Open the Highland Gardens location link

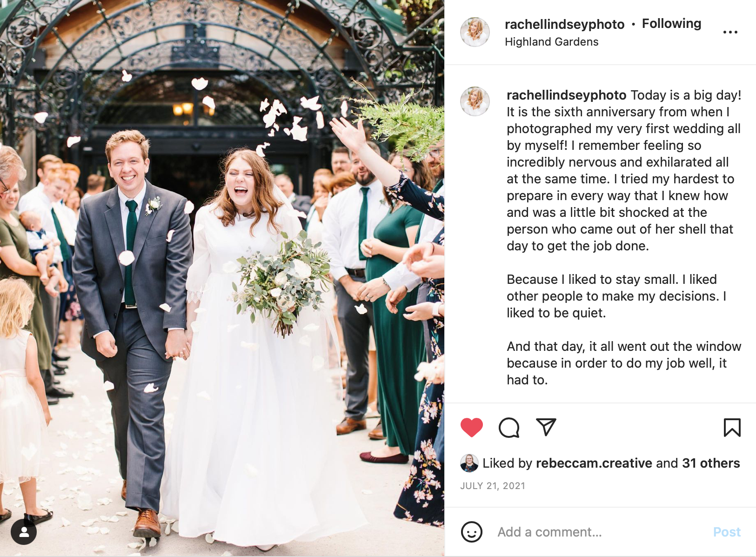point(551,42)
